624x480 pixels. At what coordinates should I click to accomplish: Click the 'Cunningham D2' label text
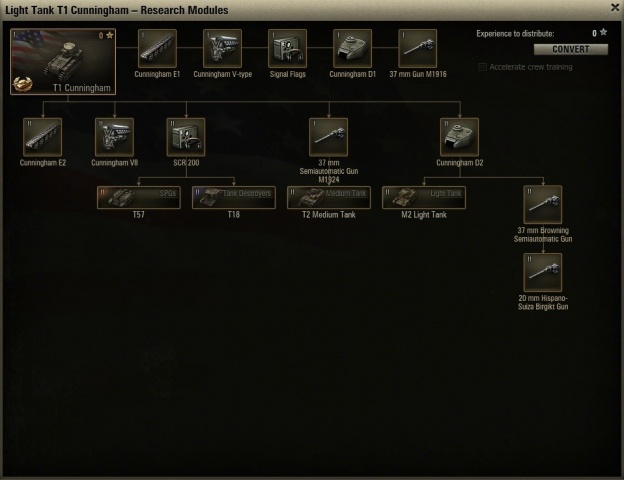point(460,163)
